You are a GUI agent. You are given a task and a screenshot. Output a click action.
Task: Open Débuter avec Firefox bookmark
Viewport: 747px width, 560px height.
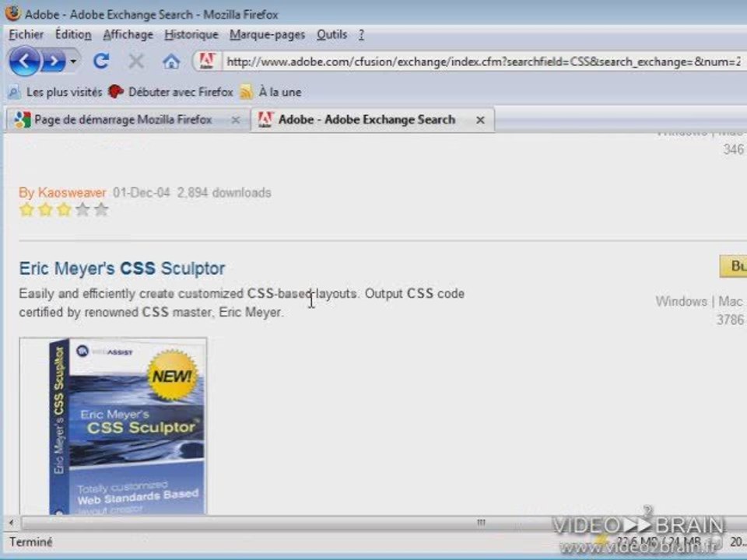[170, 92]
